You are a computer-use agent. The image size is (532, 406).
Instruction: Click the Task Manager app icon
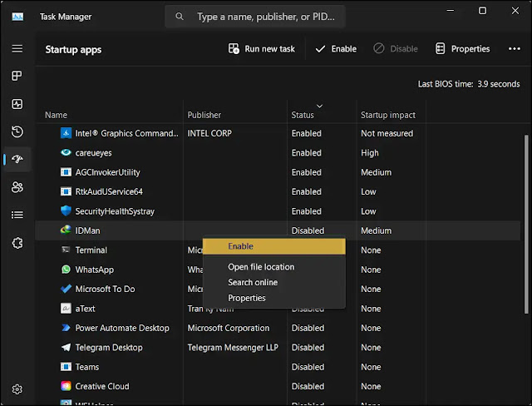17,17
